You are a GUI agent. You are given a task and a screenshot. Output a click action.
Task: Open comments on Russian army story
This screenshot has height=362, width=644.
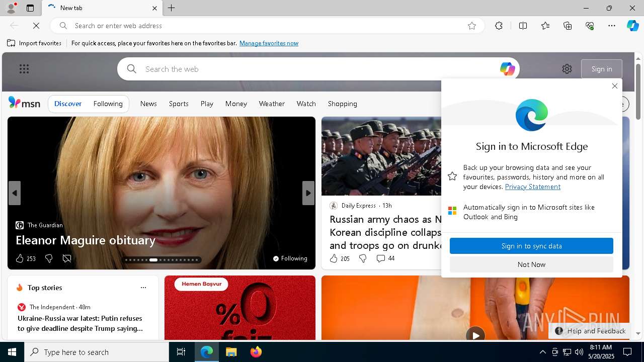[385, 258]
